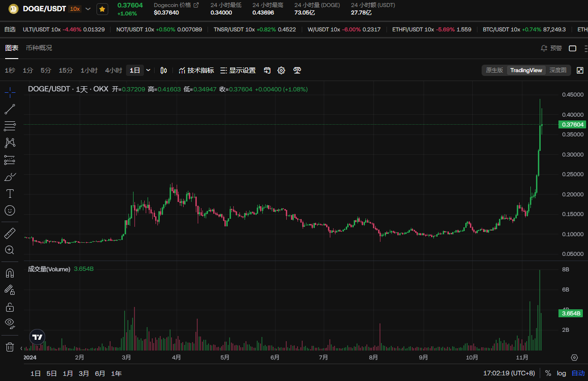Switch to 币种概况 coin overview tab
The height and width of the screenshot is (381, 588).
pyautogui.click(x=39, y=48)
